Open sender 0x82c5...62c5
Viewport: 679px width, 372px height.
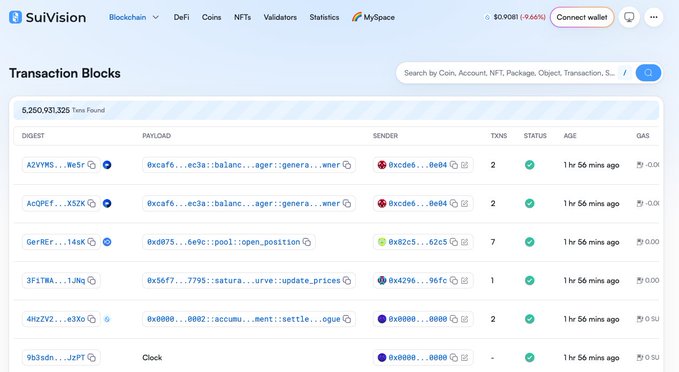click(x=417, y=242)
